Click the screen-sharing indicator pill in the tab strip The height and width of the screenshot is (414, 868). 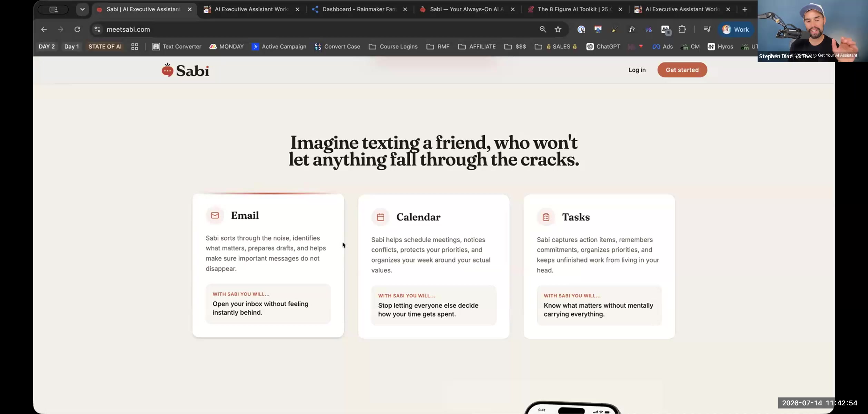point(53,9)
